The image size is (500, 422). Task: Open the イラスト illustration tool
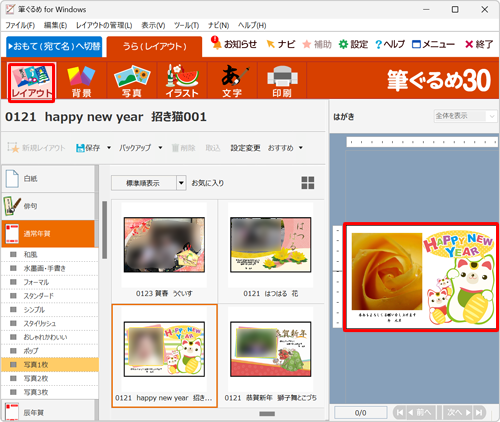(x=182, y=82)
